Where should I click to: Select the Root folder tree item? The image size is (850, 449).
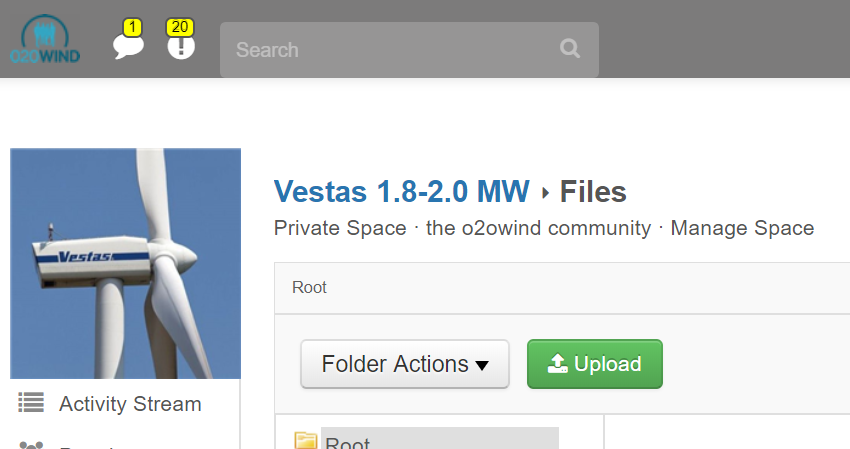pyautogui.click(x=440, y=440)
